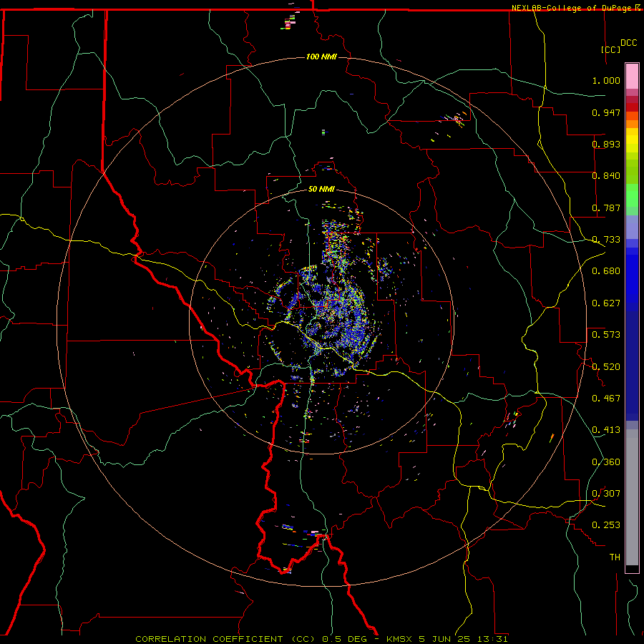Image resolution: width=644 pixels, height=644 pixels.
Task: Click the 0.893 legend value
Action: (606, 144)
